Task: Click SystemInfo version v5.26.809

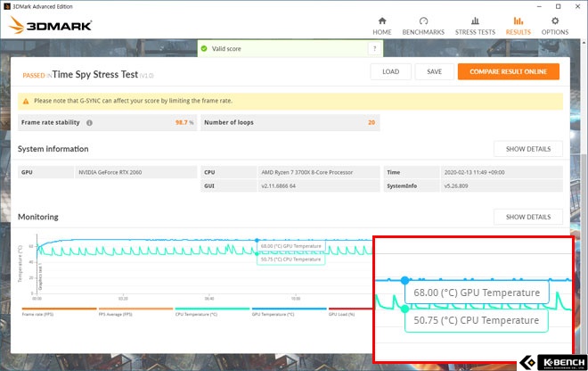Action: tap(456, 185)
